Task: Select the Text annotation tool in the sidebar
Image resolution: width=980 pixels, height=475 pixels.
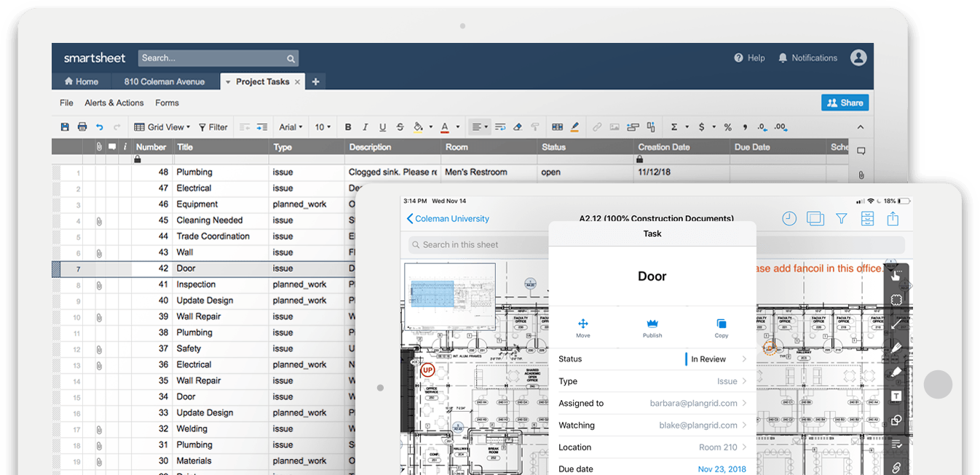Action: pyautogui.click(x=896, y=396)
